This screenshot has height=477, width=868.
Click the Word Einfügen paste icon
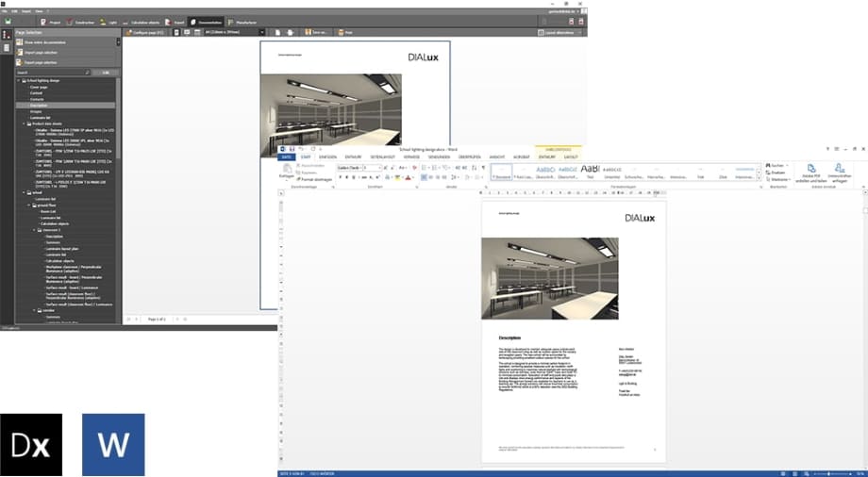click(286, 171)
